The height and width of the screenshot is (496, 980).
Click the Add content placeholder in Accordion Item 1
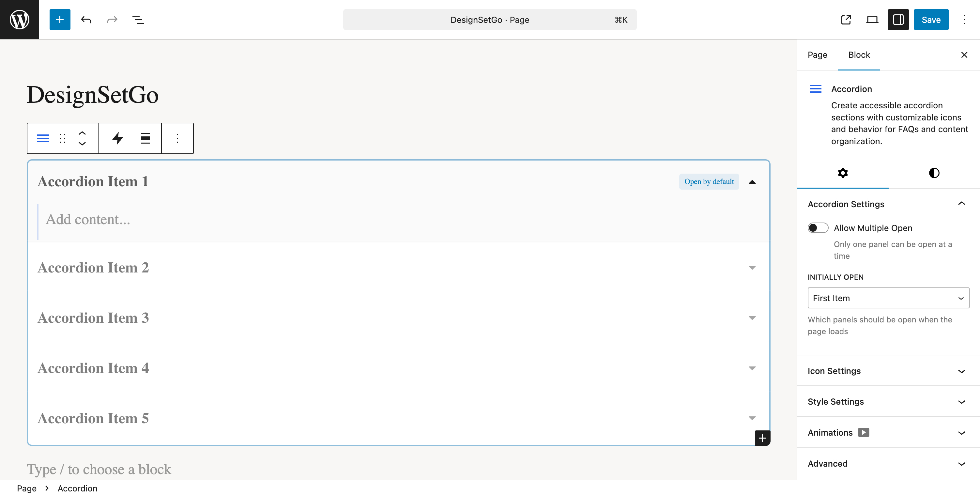[88, 219]
